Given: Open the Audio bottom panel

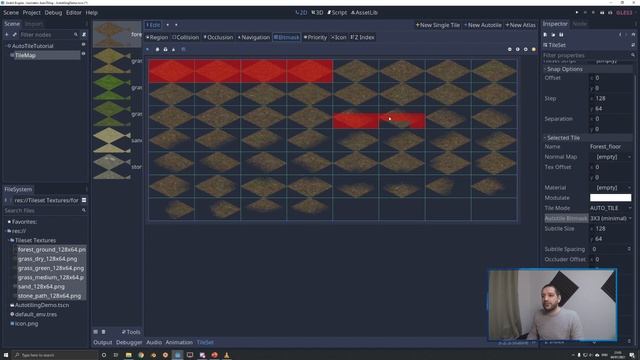Looking at the screenshot, I should 154,342.
